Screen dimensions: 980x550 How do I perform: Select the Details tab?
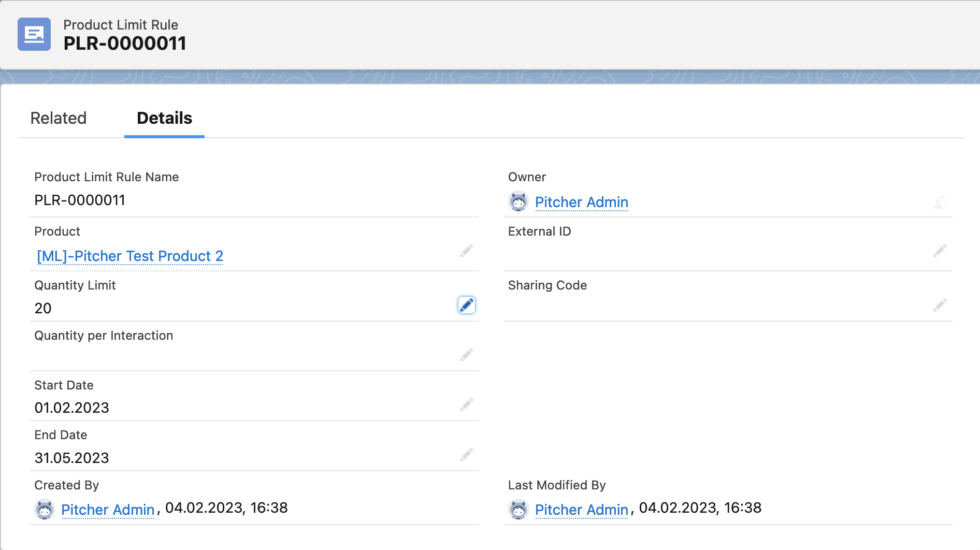pos(164,118)
